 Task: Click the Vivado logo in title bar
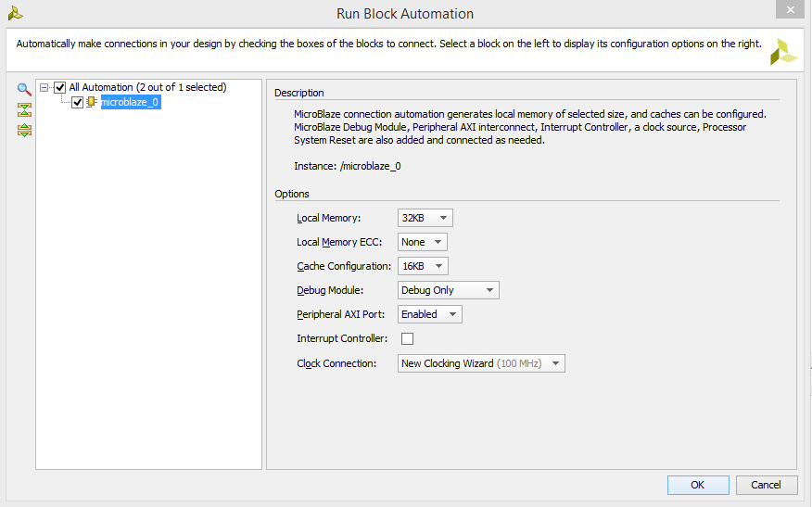15,14
